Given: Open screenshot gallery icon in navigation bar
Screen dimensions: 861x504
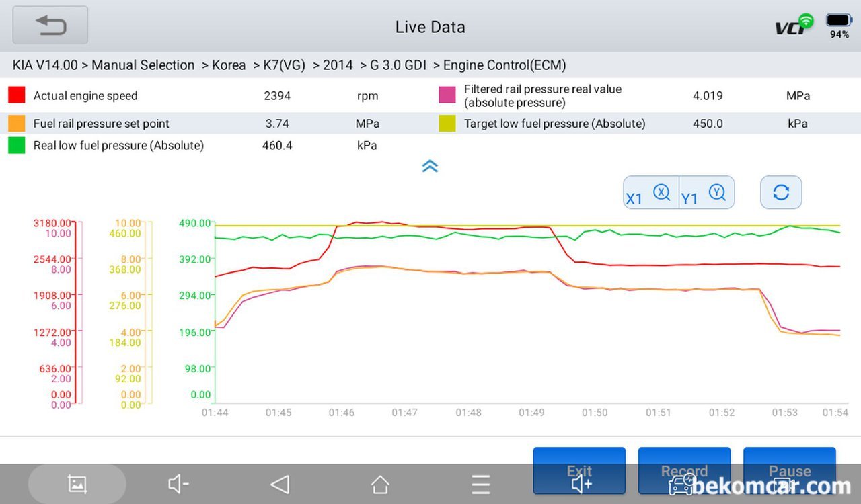Looking at the screenshot, I should 77,484.
